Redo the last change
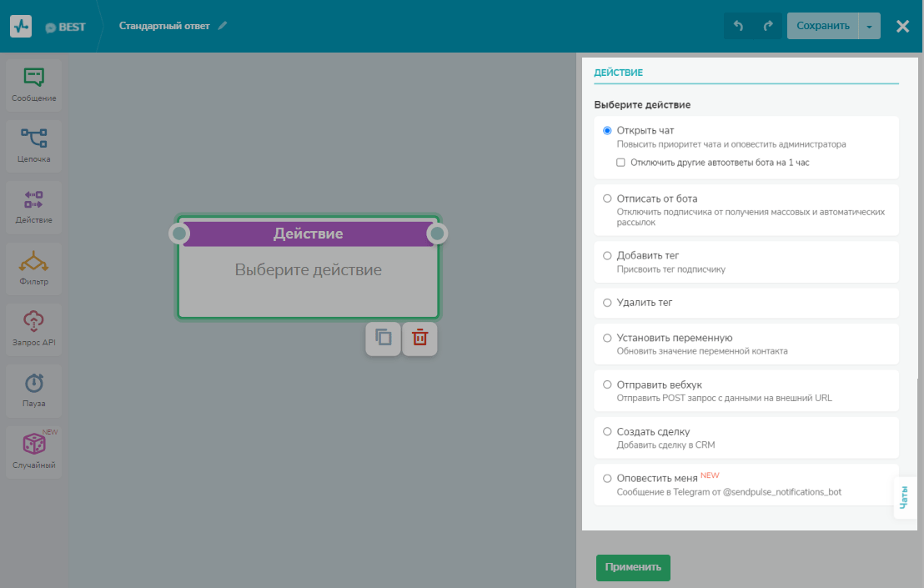This screenshot has height=588, width=924. 768,26
